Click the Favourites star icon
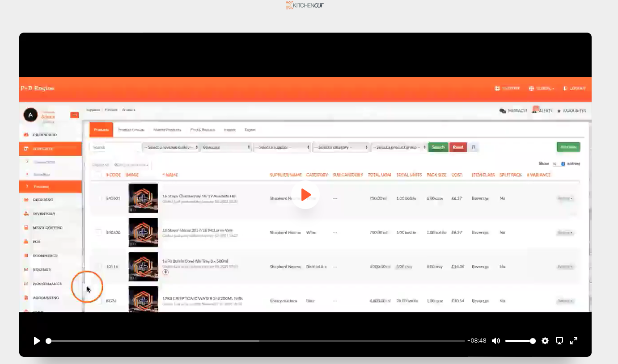Image resolution: width=618 pixels, height=364 pixels. (x=559, y=111)
